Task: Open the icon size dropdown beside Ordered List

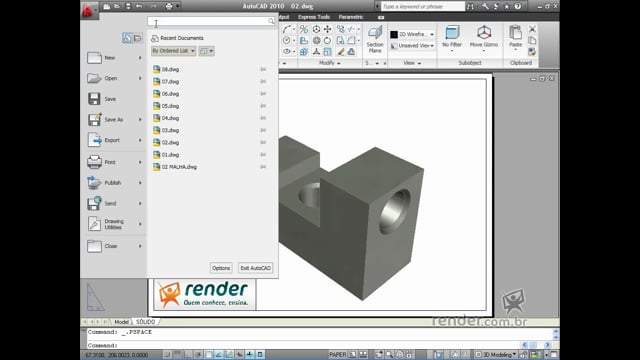Action: coord(207,51)
